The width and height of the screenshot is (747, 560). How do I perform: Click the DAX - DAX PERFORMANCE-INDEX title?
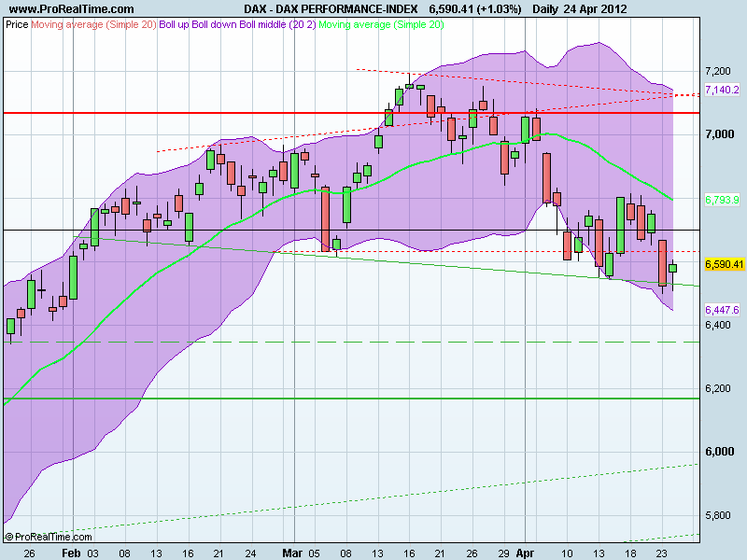click(x=331, y=8)
